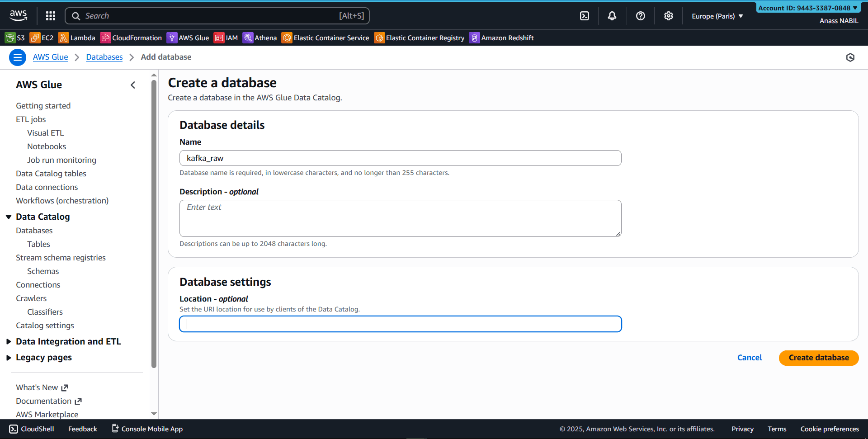The image size is (868, 439).
Task: Open the settings gear in the top bar
Action: pyautogui.click(x=669, y=16)
